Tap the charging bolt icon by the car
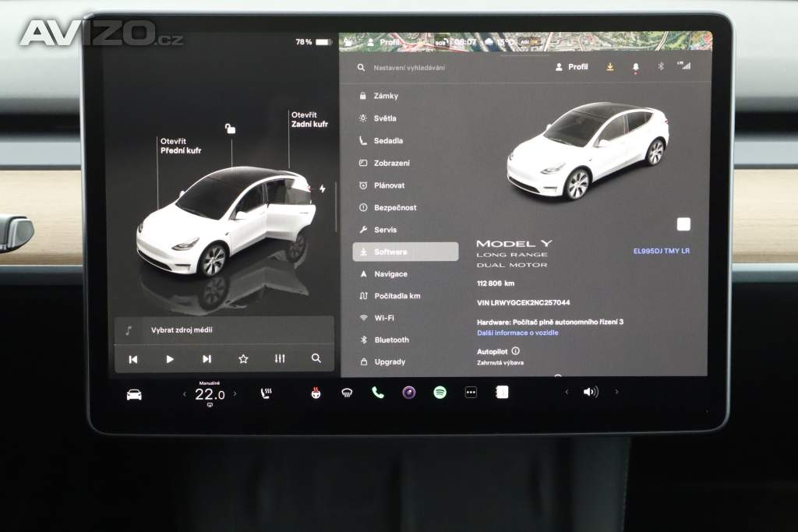This screenshot has height=532, width=798. pos(322,188)
